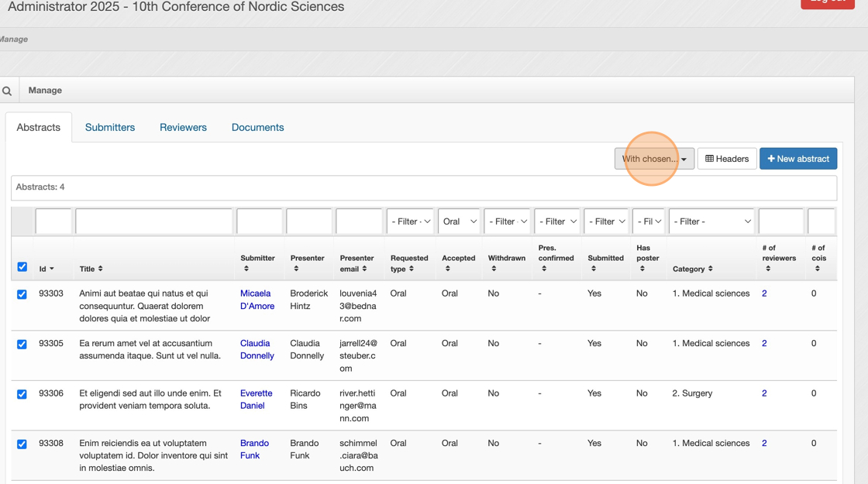Sort by Withdrawn column arrows
This screenshot has height=484, width=868.
click(x=494, y=269)
